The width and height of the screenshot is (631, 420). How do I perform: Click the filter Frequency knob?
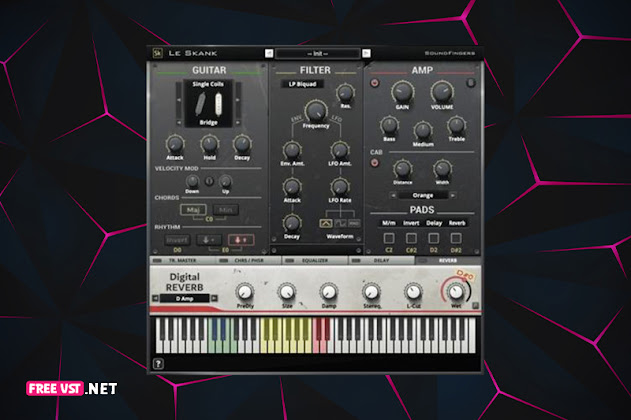coord(316,110)
